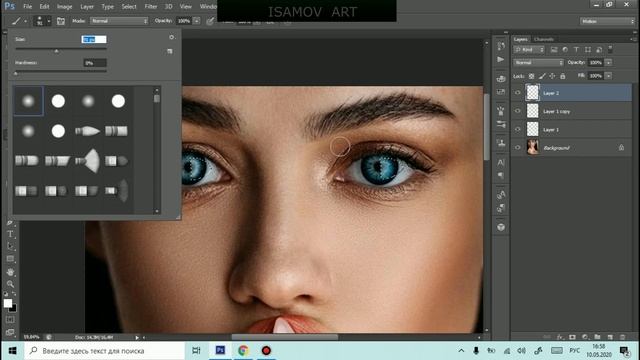Click the brush Hardness slider

(61, 73)
